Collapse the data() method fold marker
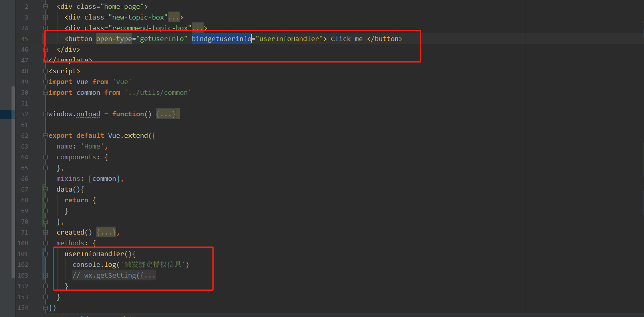Viewport: 644px width, 317px height. tap(45, 189)
